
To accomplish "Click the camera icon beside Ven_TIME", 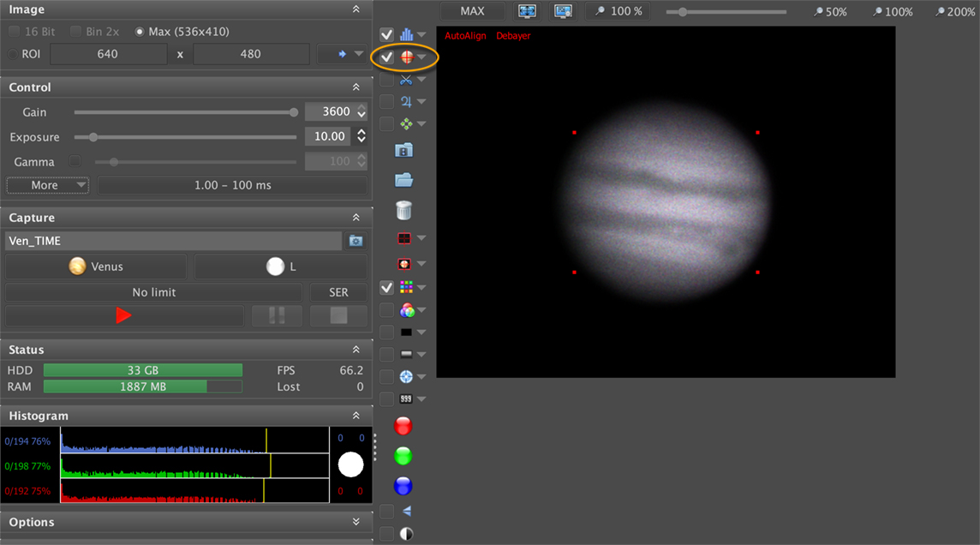I will click(356, 242).
